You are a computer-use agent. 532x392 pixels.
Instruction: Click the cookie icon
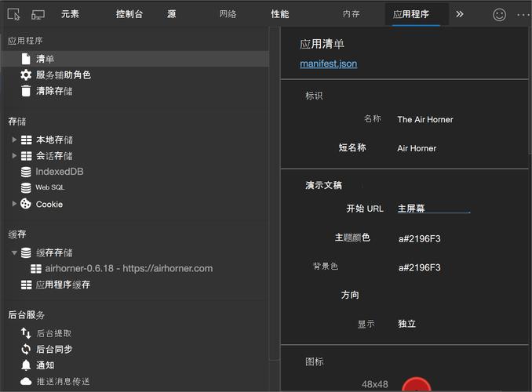click(x=25, y=204)
